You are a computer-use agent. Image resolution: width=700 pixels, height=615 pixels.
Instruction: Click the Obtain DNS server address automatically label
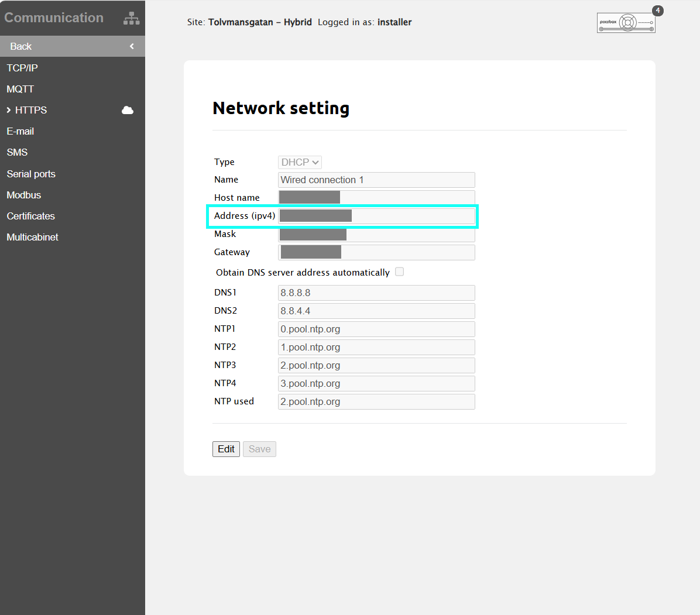[x=303, y=273]
